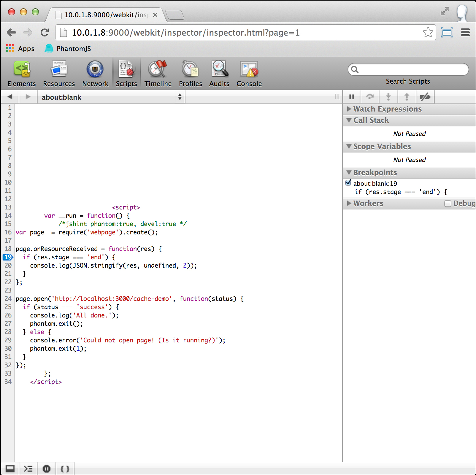
Task: Bookmark this page with the star
Action: tap(428, 32)
